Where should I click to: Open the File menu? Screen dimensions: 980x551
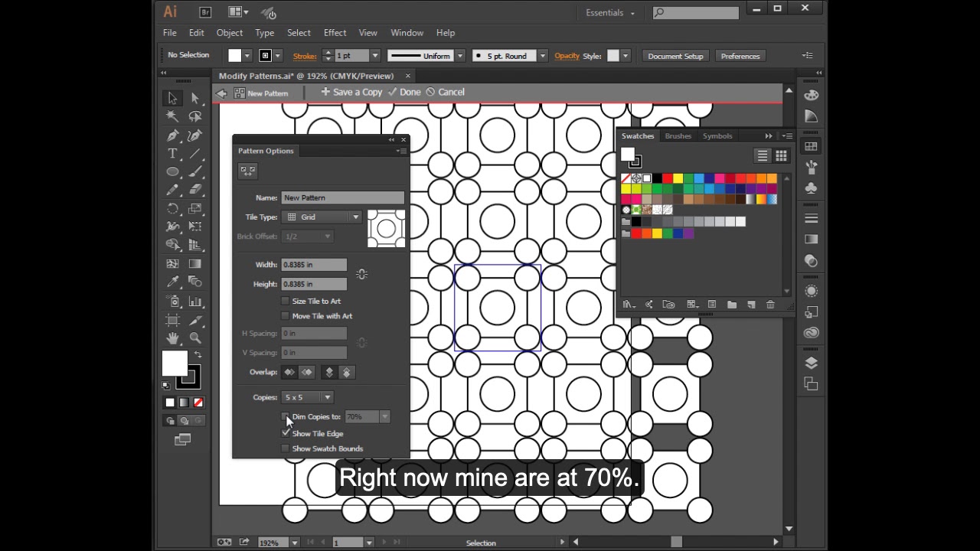click(x=170, y=33)
